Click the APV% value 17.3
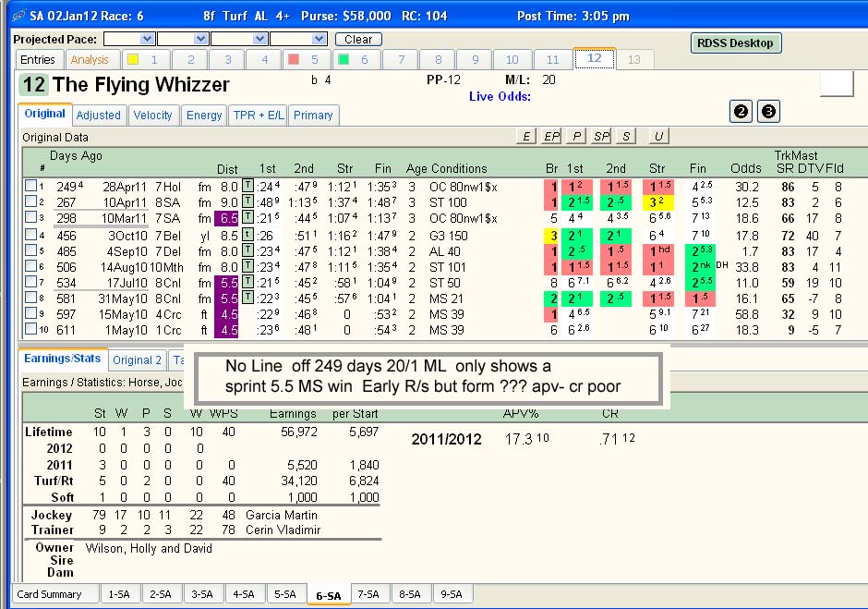Screen dimensions: 868x609 pos(519,440)
